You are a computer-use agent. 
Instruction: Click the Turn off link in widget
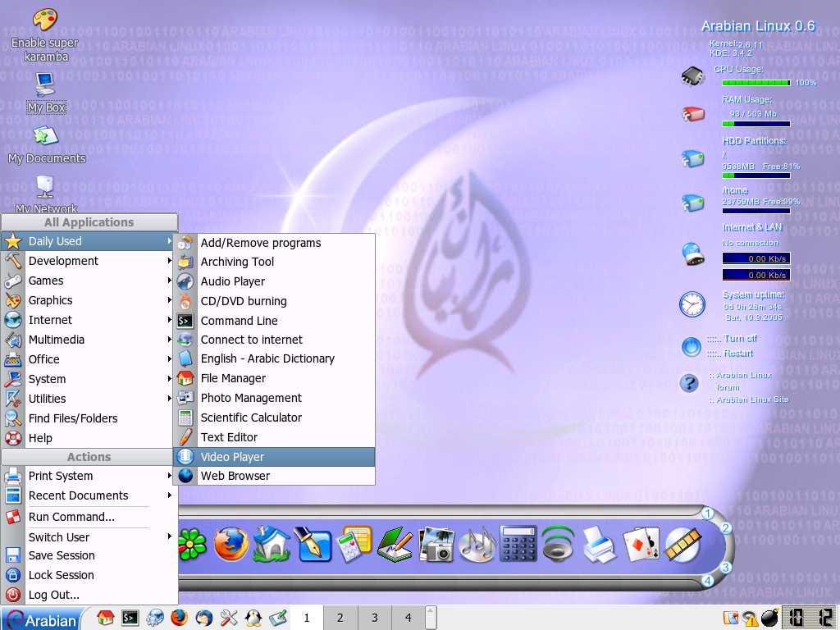pos(741,339)
